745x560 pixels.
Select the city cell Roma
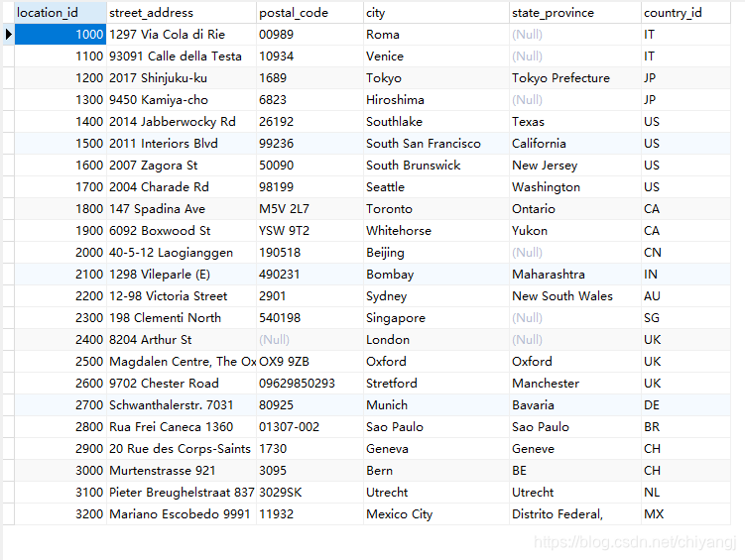coord(436,34)
